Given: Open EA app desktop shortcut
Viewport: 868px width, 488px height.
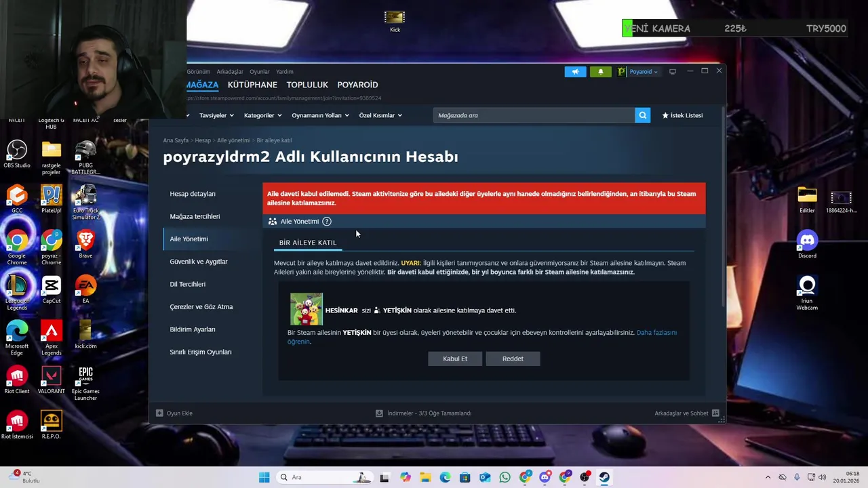Looking at the screenshot, I should tap(85, 289).
